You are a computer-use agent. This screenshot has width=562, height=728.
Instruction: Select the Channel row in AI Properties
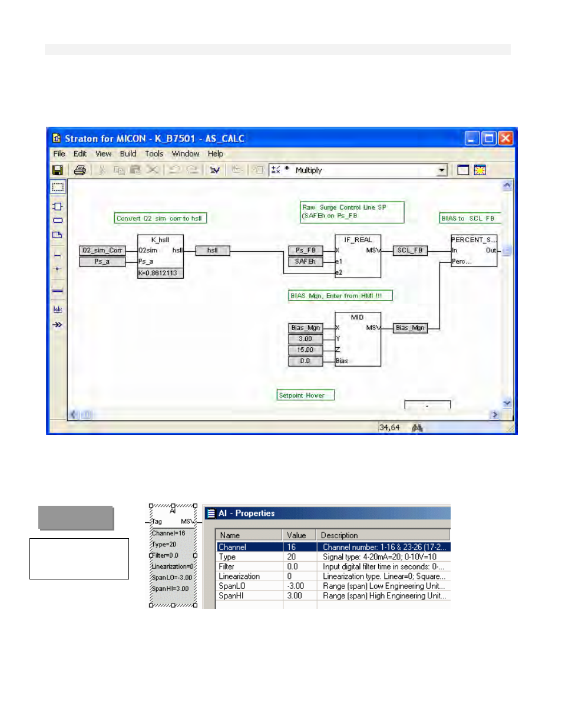pos(333,547)
